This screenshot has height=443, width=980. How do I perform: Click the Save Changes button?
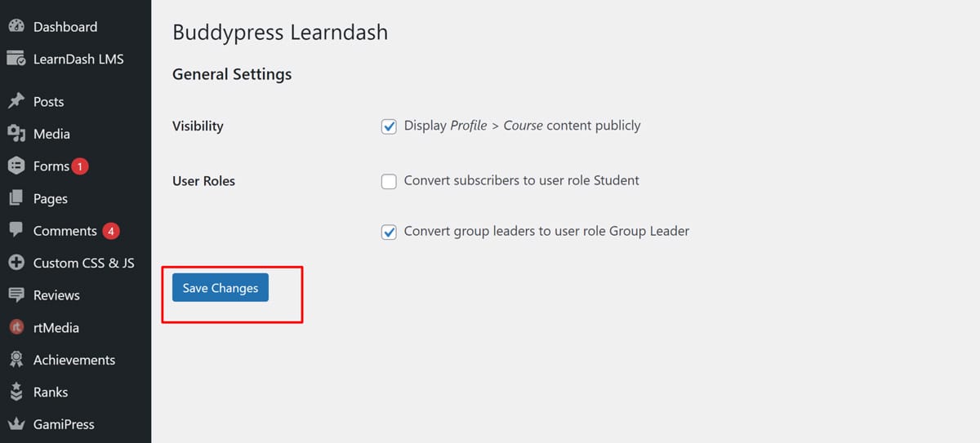coord(220,288)
